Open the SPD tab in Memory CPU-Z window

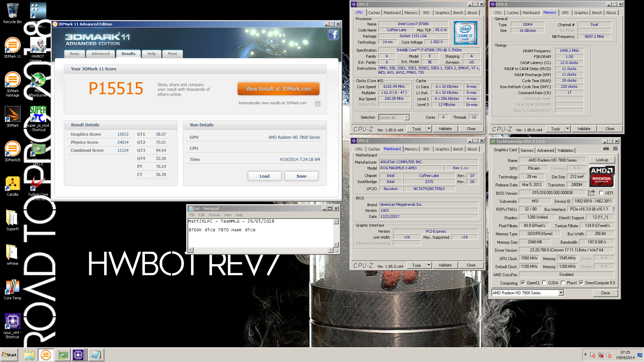pyautogui.click(x=565, y=13)
